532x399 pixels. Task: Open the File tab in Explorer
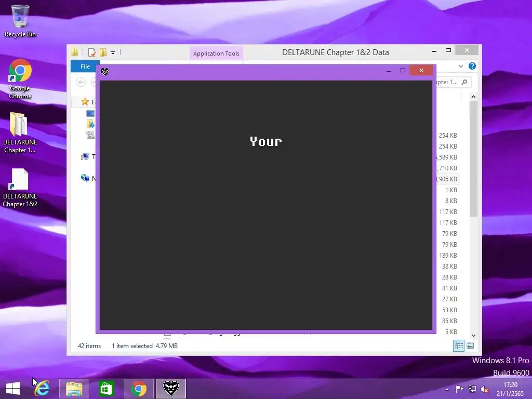point(85,66)
